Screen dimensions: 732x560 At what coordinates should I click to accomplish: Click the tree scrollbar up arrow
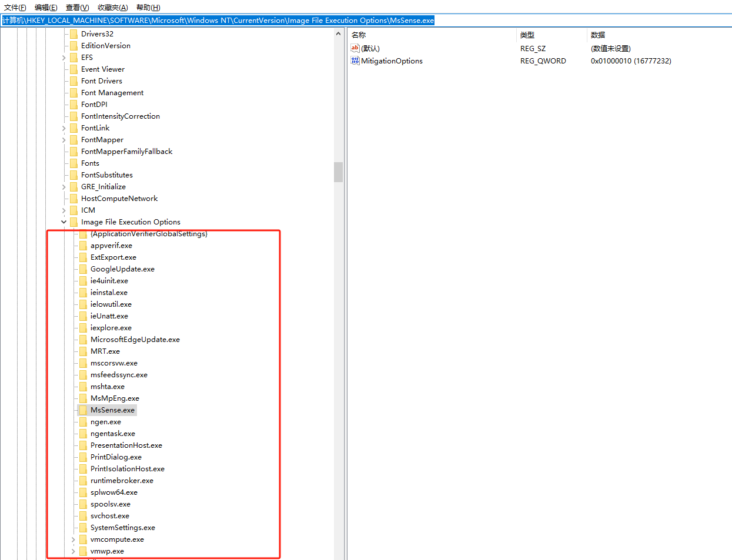(x=338, y=33)
